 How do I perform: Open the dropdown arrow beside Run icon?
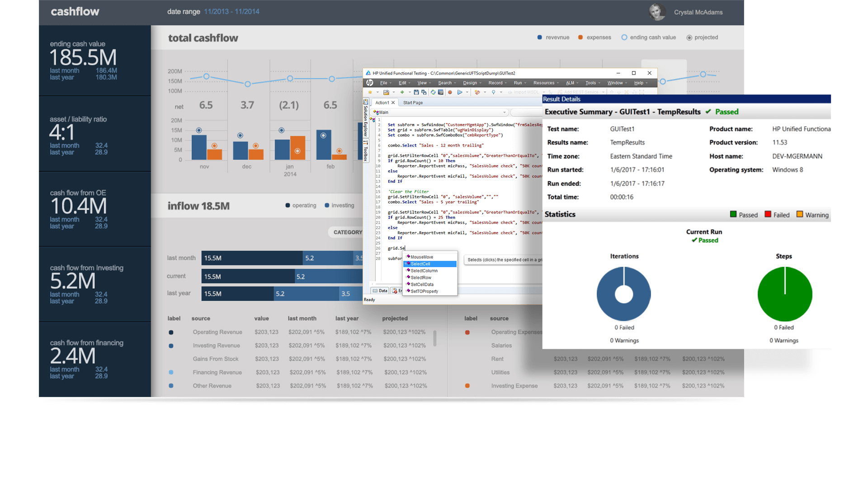pos(467,92)
